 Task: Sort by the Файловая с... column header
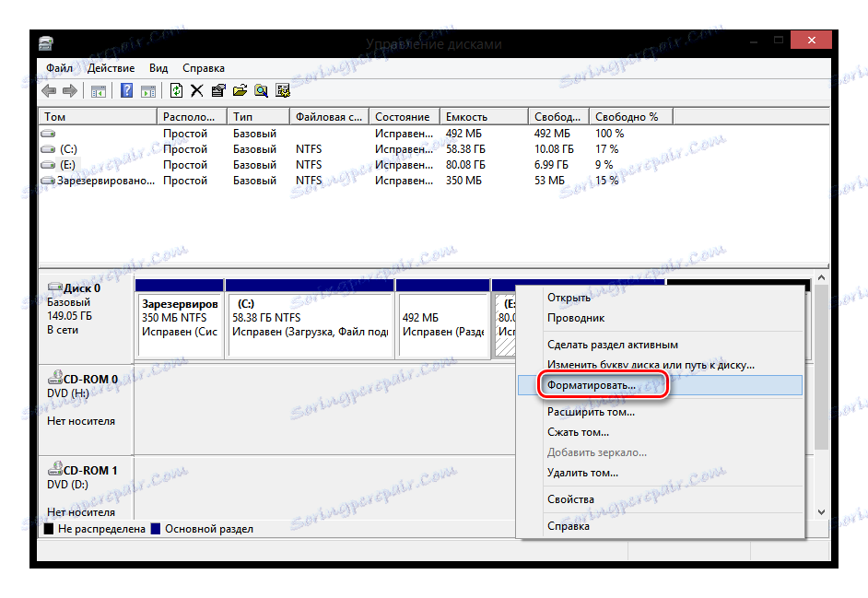[x=329, y=117]
